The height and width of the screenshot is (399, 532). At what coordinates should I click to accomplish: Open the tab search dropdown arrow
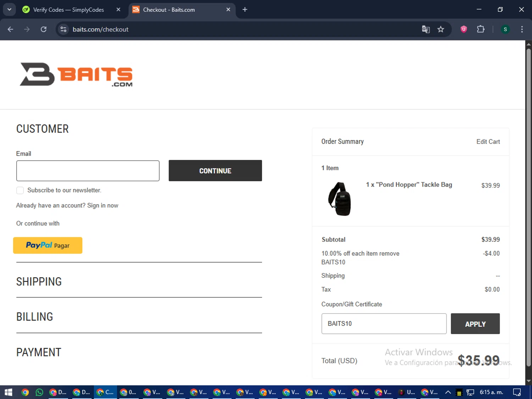click(x=10, y=10)
